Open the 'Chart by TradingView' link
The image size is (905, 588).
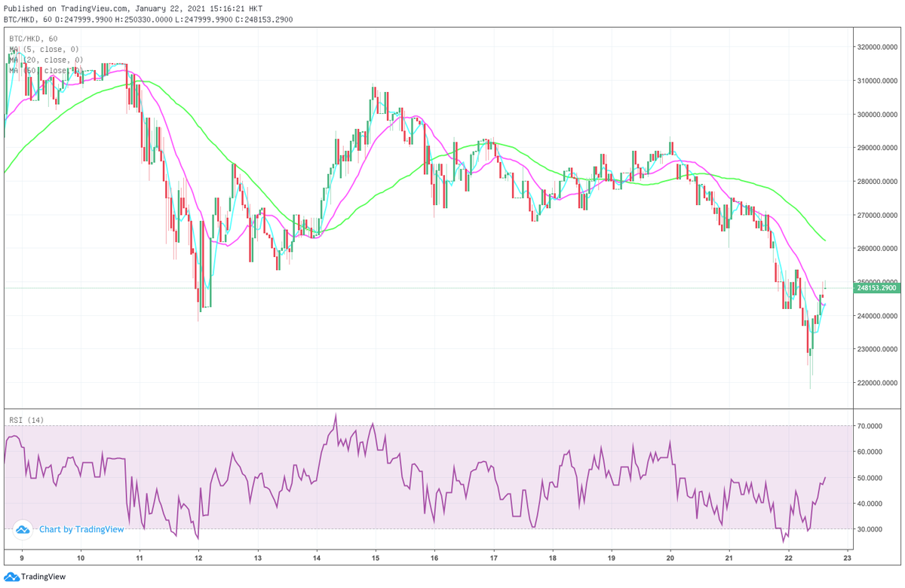(81, 529)
